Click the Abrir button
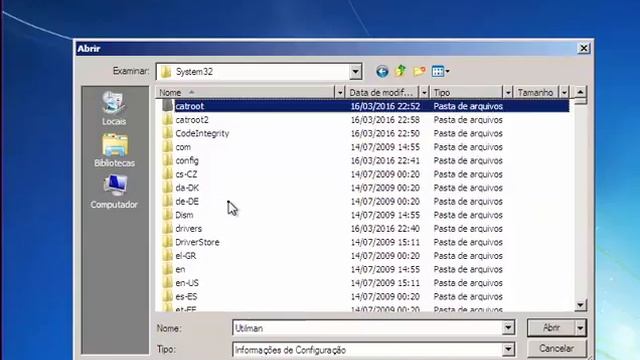 551,328
